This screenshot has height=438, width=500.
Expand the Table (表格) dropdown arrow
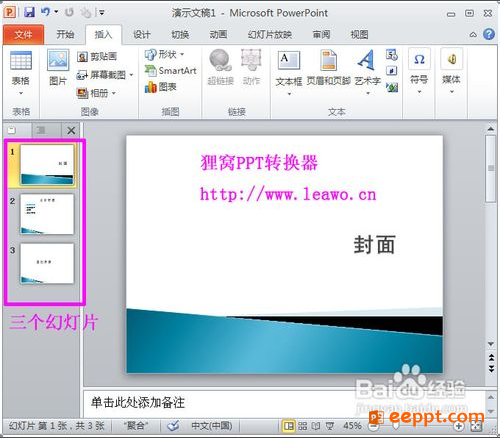click(x=21, y=93)
